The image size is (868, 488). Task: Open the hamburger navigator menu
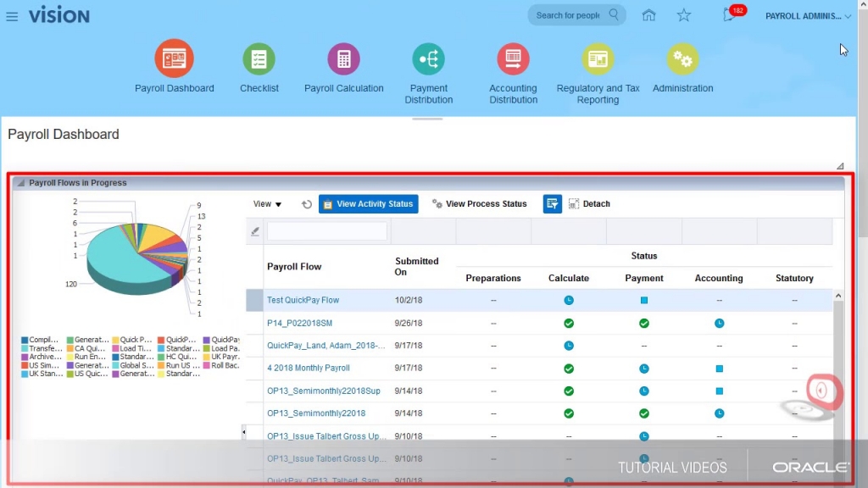click(12, 17)
